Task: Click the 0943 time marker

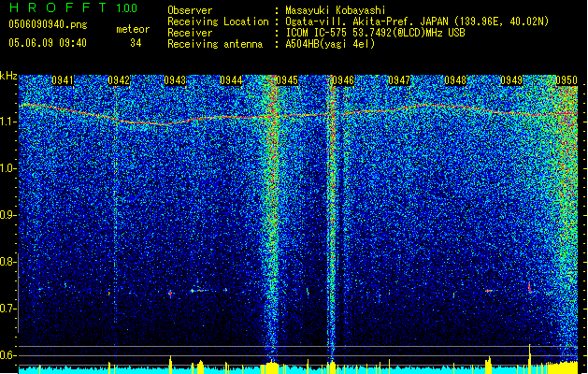Action: [x=175, y=80]
